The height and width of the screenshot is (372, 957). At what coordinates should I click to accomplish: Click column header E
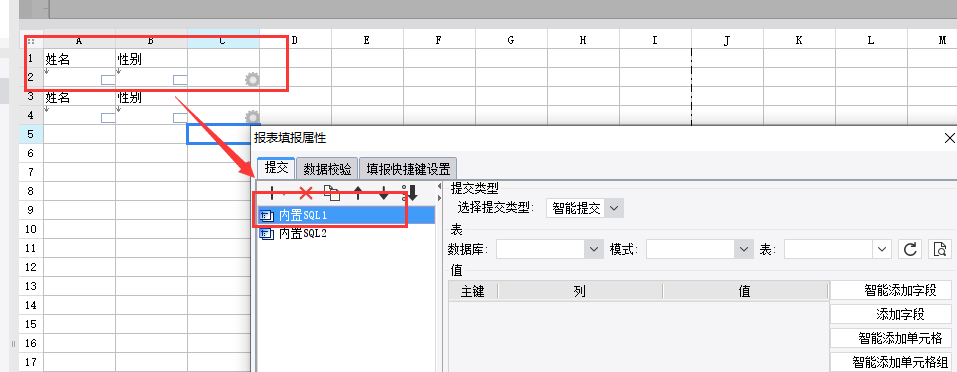(367, 40)
